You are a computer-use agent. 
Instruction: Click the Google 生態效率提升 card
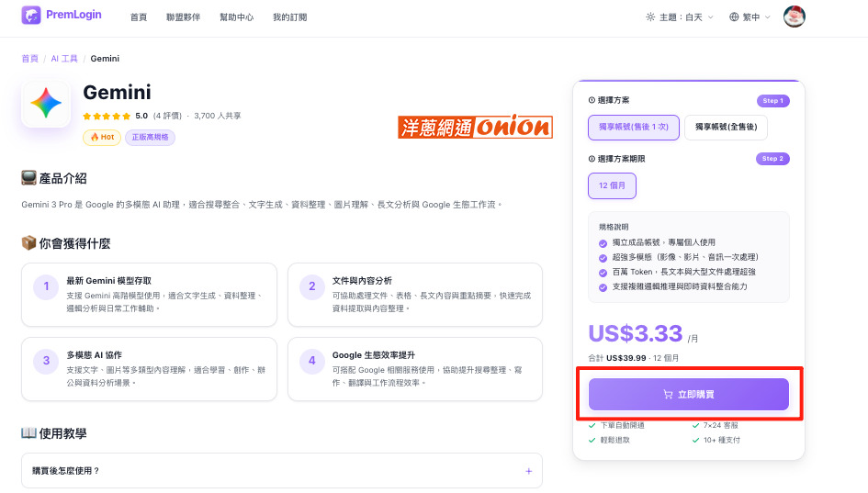pos(415,369)
